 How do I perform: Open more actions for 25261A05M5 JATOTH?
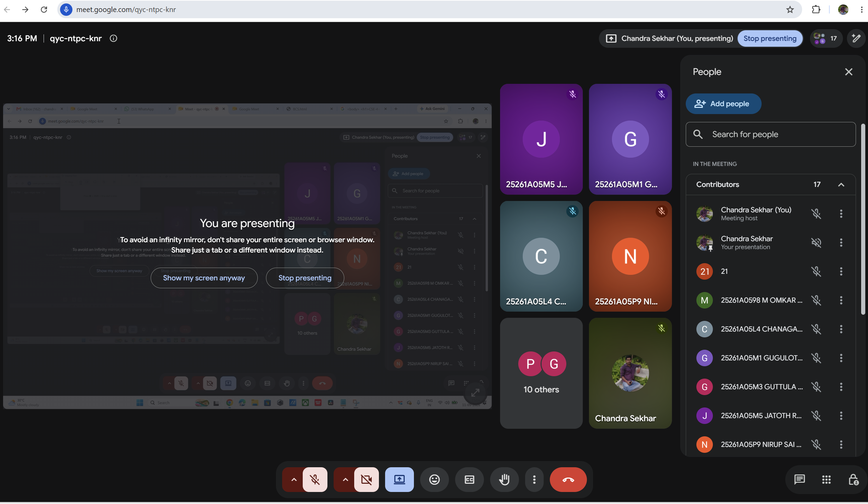[x=841, y=416]
